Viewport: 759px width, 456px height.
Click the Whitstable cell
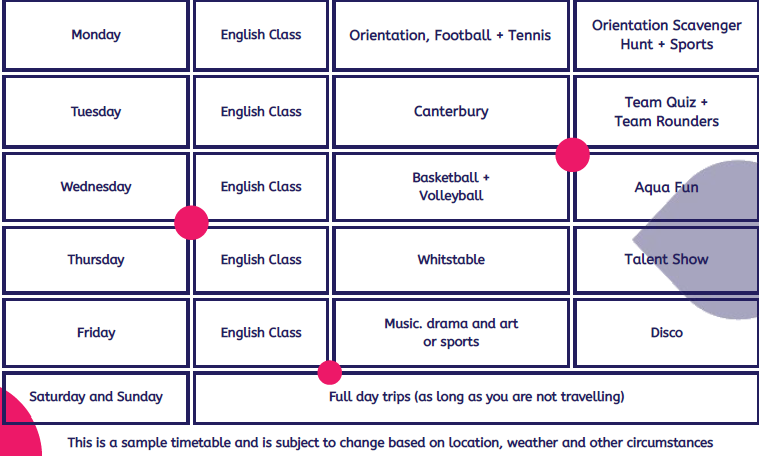pos(451,259)
